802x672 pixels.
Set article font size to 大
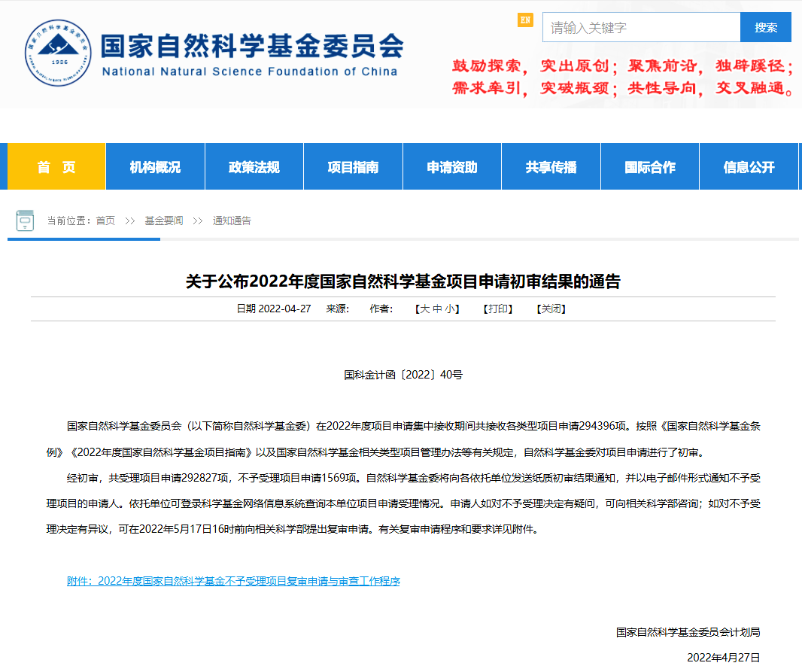tap(424, 309)
